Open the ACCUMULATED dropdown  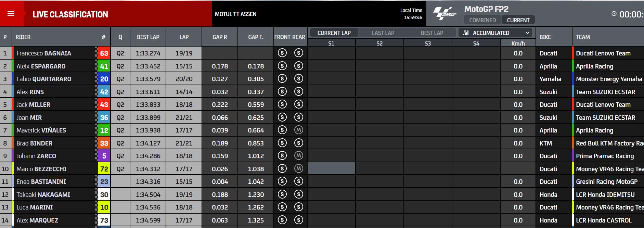pyautogui.click(x=495, y=33)
